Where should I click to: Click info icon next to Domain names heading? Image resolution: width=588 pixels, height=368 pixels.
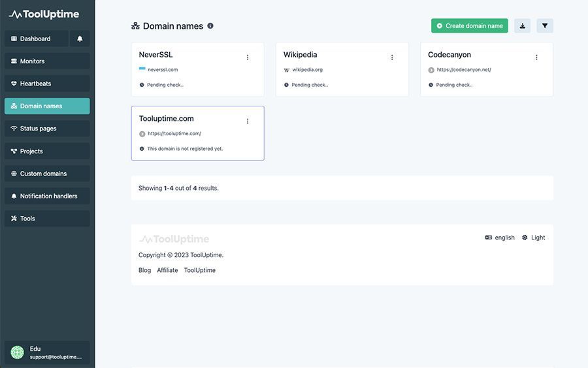210,26
